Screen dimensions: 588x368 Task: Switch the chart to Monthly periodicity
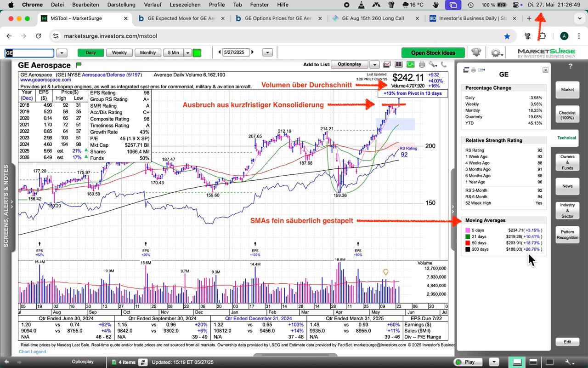tap(148, 53)
